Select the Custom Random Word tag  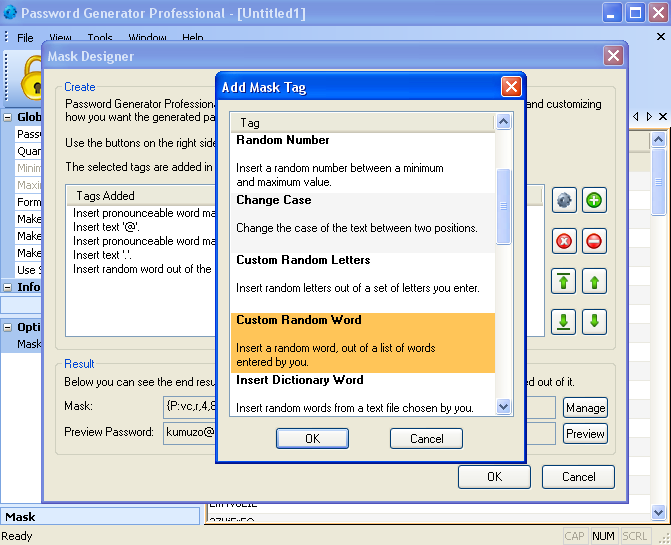(x=363, y=343)
